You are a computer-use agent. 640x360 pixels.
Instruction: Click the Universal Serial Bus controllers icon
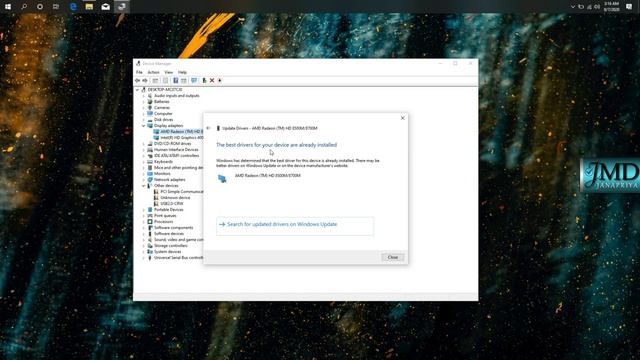[x=150, y=258]
